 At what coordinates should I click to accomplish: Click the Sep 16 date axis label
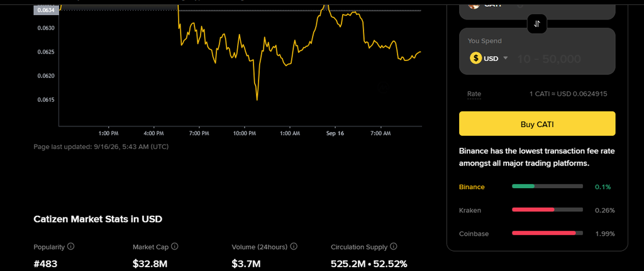pos(335,133)
